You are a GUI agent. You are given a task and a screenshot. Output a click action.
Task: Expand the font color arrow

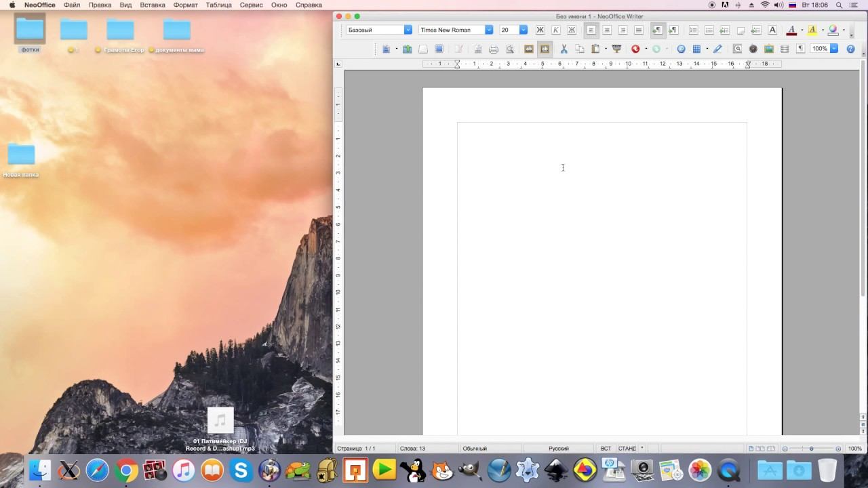pyautogui.click(x=802, y=30)
